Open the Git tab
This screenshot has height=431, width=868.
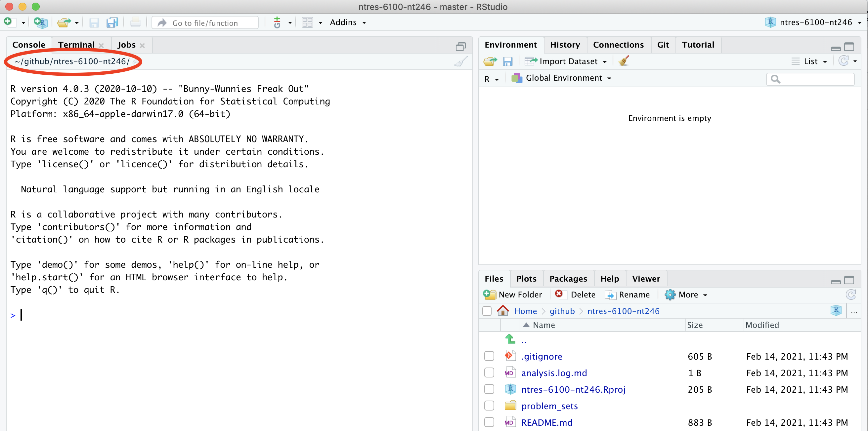coord(663,45)
